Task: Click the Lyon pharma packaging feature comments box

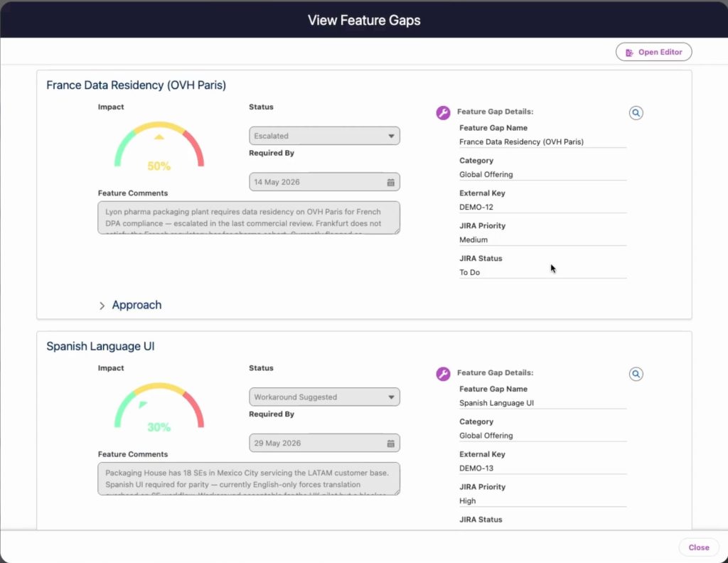Action: (x=248, y=218)
